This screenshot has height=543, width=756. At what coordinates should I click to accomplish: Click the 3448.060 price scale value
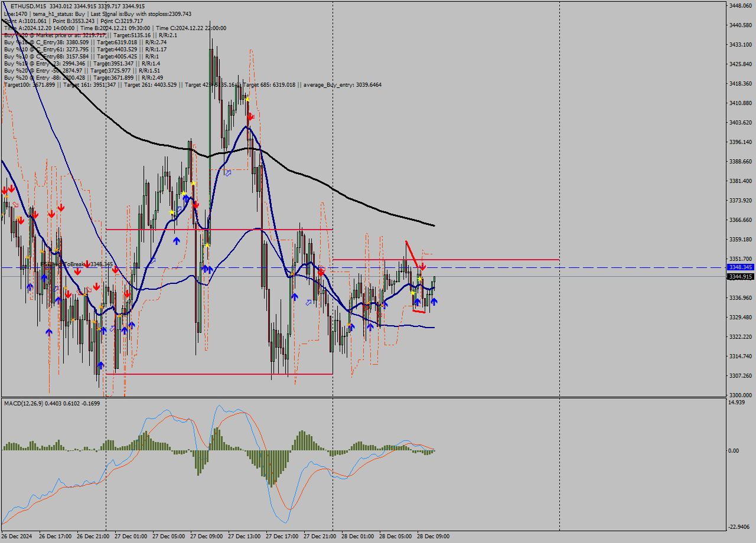point(740,5)
